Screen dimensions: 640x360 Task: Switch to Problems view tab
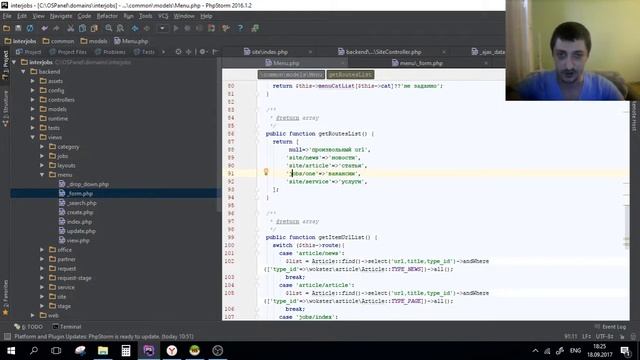110,52
